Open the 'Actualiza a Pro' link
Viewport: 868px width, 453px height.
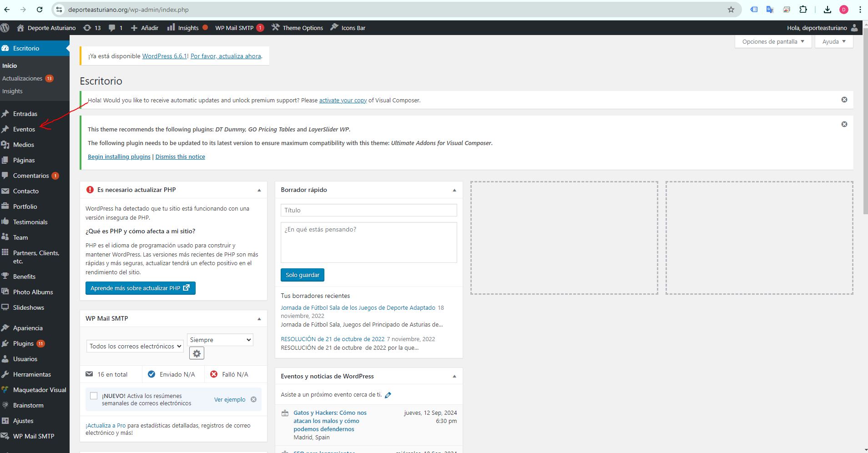coord(106,425)
